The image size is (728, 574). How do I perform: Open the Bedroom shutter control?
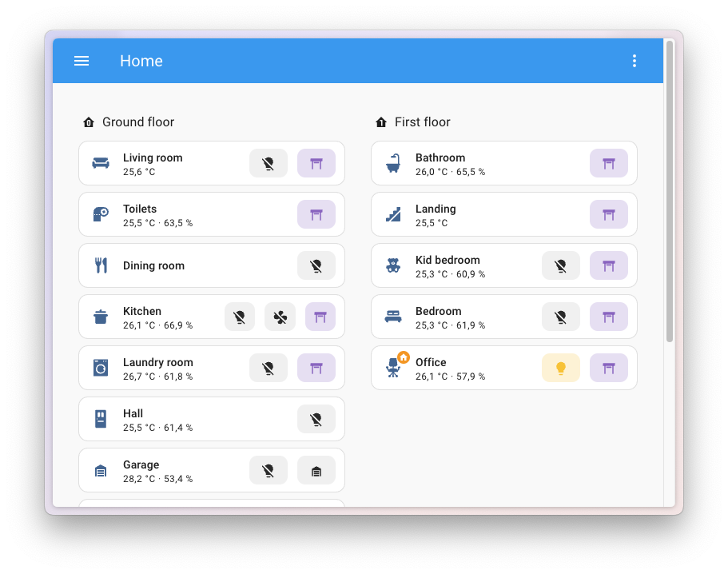(x=609, y=317)
